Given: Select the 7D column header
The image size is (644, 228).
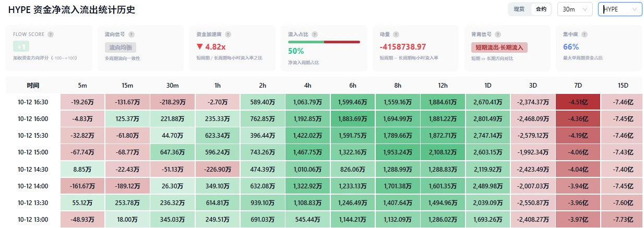Looking at the screenshot, I should pyautogui.click(x=578, y=86).
